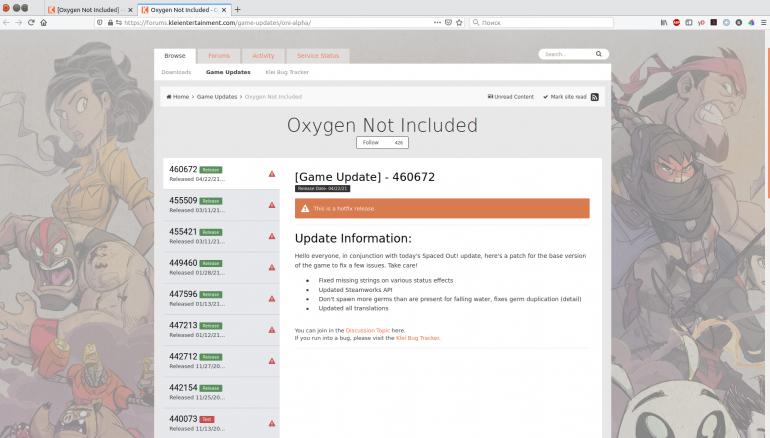Viewport: 770px width, 438px height.
Task: Go to the browser home page icon
Action: [x=44, y=23]
